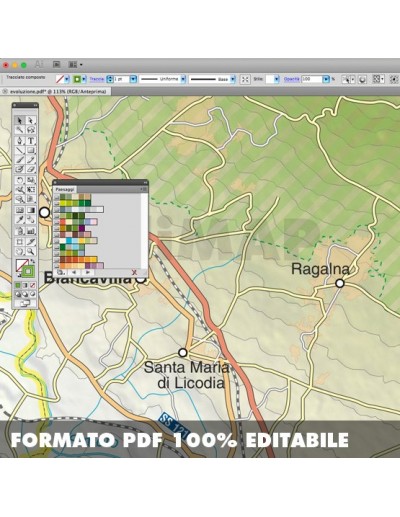Open the swatch libraries menu button in Paesaggi panel
This screenshot has height=517, width=400.
[x=60, y=272]
